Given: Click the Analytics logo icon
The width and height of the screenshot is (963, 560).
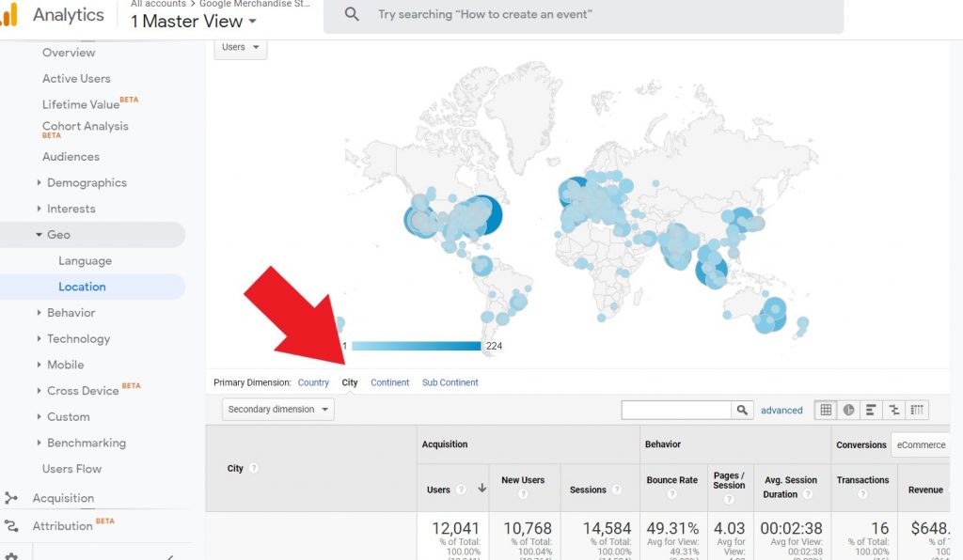Looking at the screenshot, I should (x=8, y=15).
